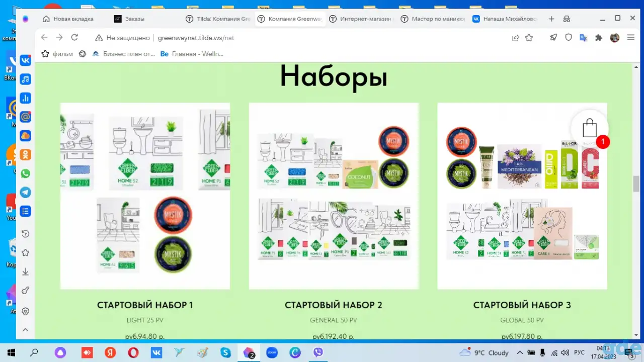The width and height of the screenshot is (644, 362).
Task: Open the music panel in the sidebar
Action: [x=25, y=79]
